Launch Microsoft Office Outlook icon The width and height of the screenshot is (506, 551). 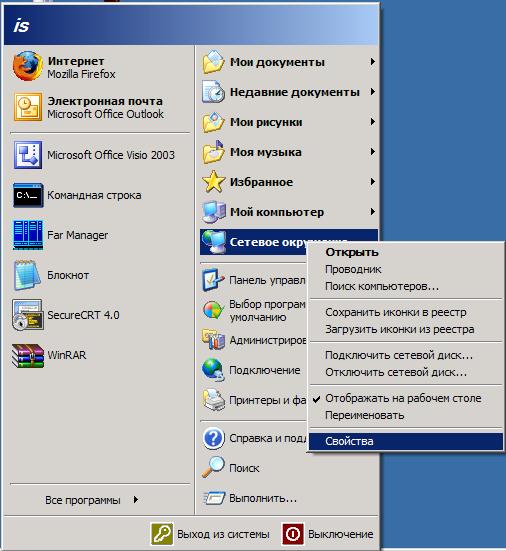click(x=28, y=107)
